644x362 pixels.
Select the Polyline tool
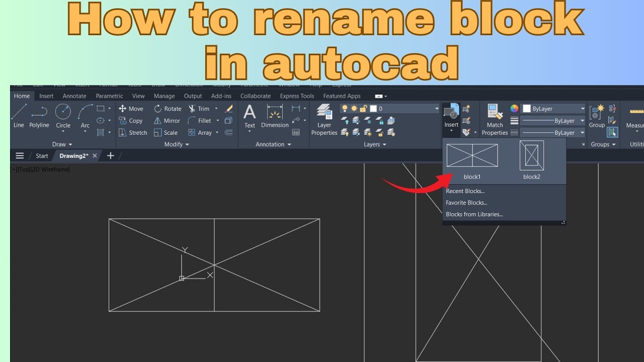pos(39,116)
